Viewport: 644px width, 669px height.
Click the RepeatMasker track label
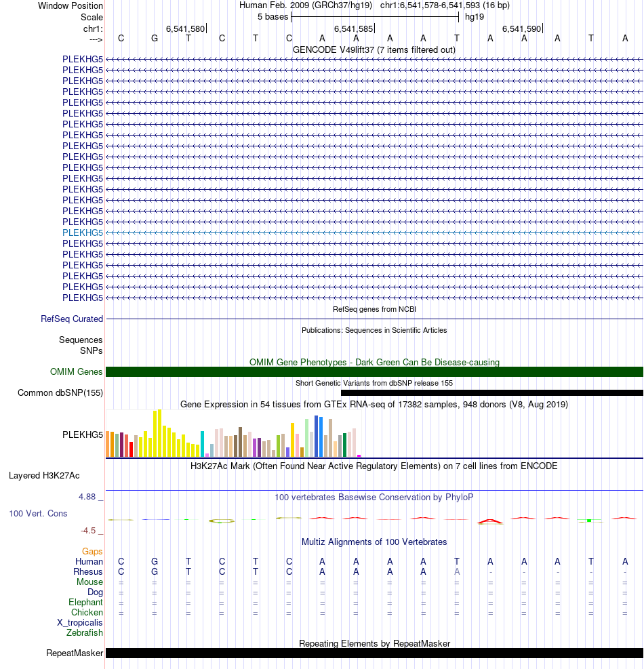[x=75, y=653]
